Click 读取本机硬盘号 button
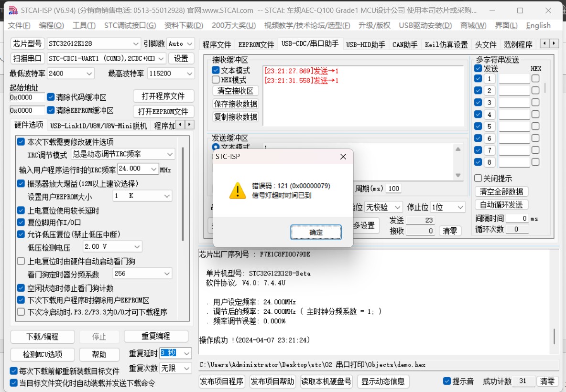The height and width of the screenshot is (392, 566). (x=326, y=381)
